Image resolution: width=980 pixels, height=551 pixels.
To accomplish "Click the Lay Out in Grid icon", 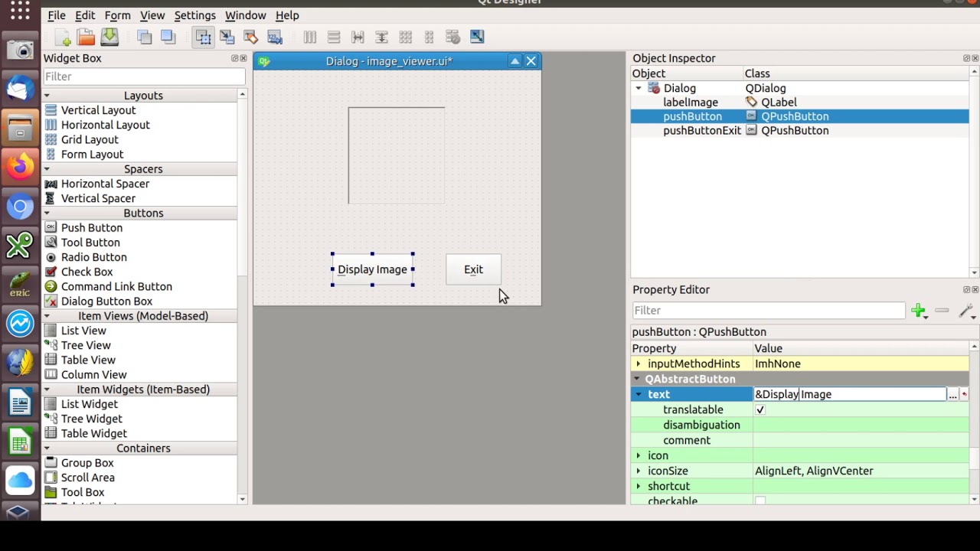I will coord(405,37).
